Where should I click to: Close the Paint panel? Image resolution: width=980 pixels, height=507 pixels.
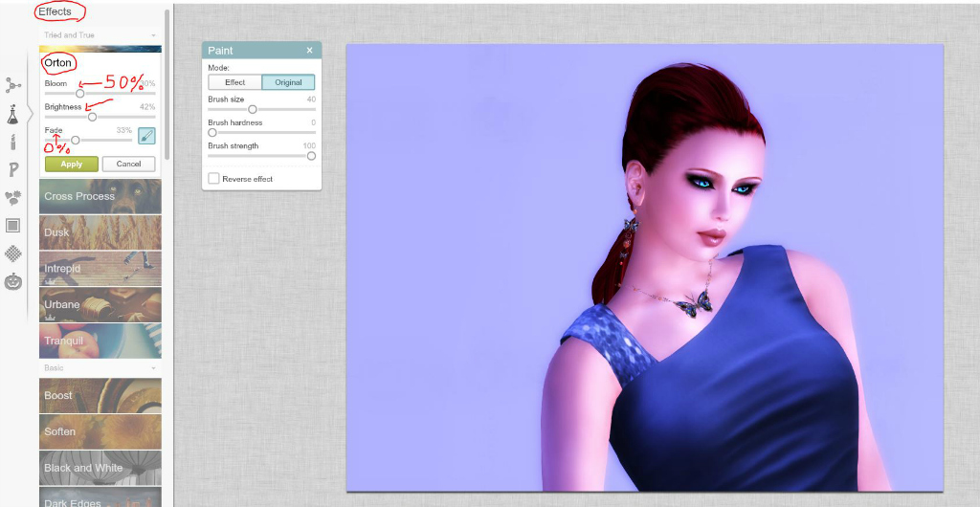coord(309,51)
